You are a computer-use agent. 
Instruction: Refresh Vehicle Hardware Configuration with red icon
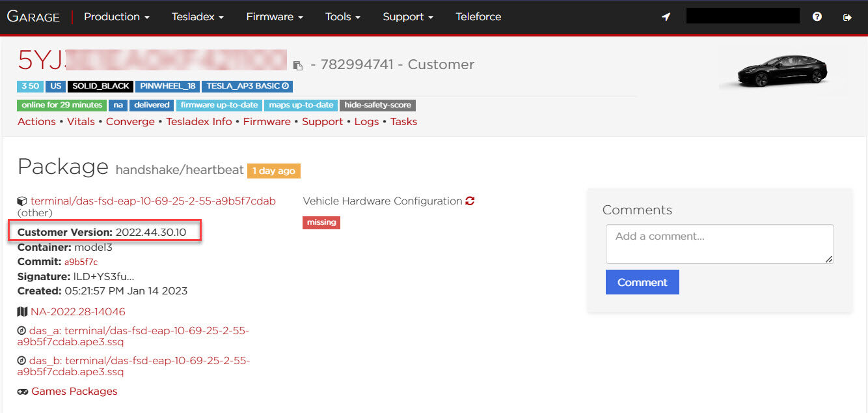[x=470, y=201]
